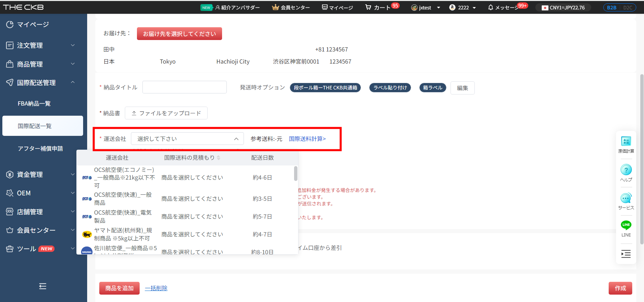Open マイページ in sidebar
The image size is (644, 302).
(33, 25)
